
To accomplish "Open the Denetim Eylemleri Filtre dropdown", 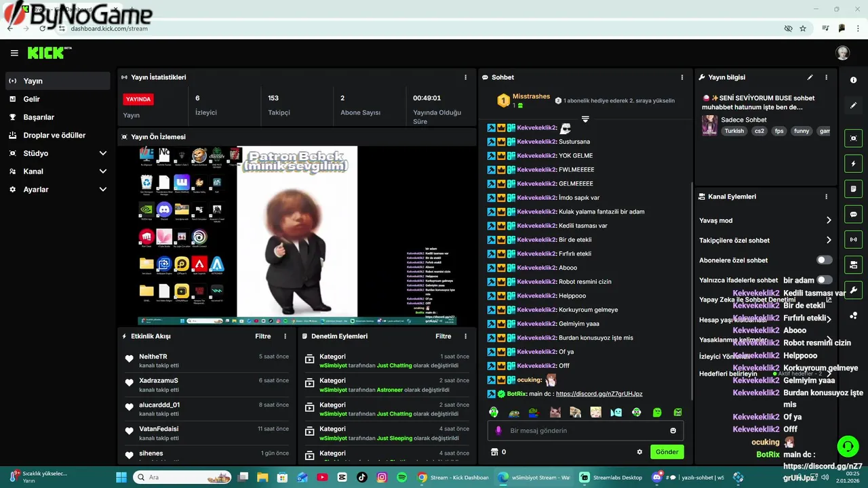I will (x=443, y=336).
